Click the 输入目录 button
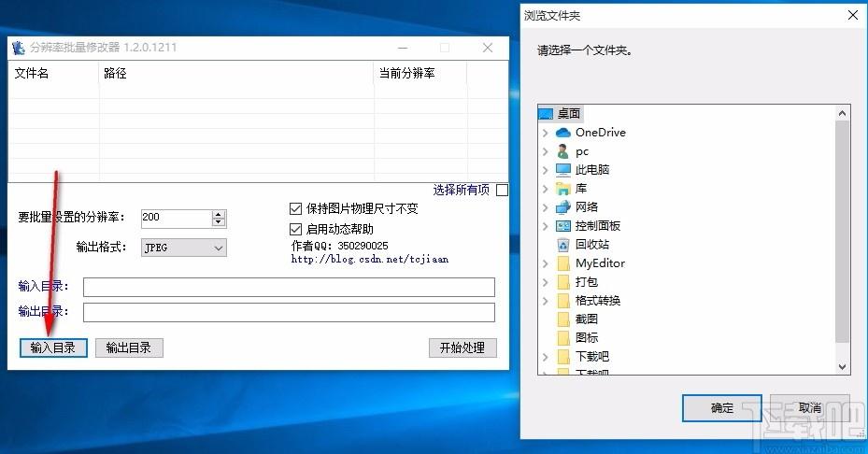 click(x=53, y=348)
